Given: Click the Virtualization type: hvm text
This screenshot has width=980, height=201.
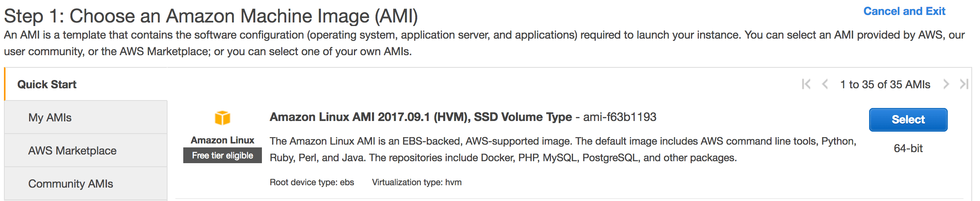Looking at the screenshot, I should (417, 182).
